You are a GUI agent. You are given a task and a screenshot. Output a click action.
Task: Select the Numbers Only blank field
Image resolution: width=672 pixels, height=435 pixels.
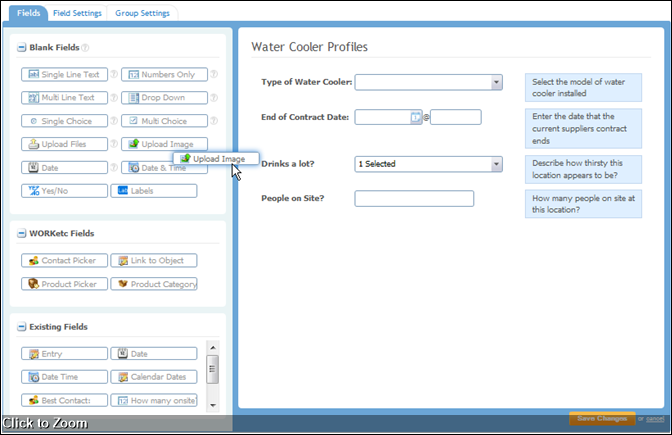(165, 75)
